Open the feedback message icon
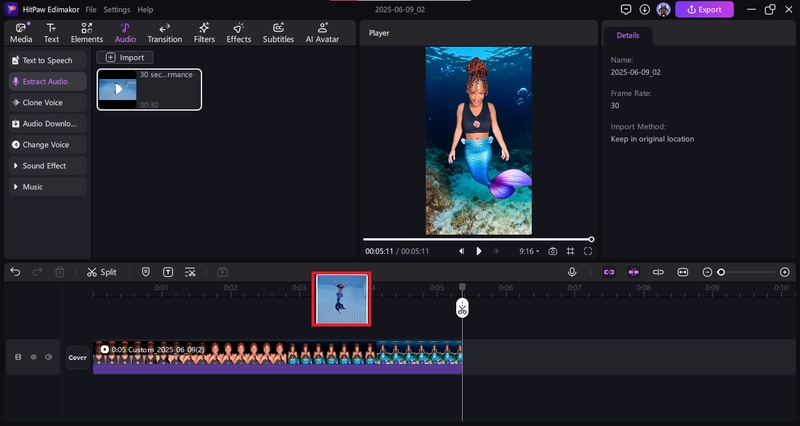The image size is (800, 426). coord(626,9)
